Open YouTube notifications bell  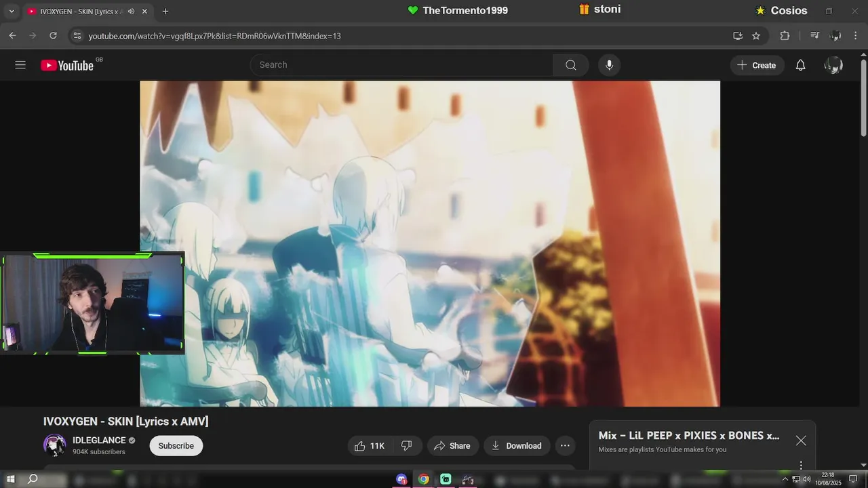(800, 65)
